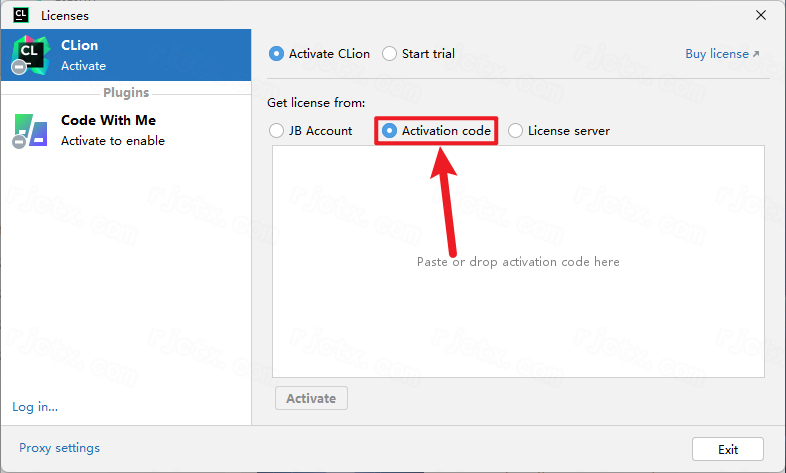
Task: Click the Exit button
Action: tap(728, 449)
